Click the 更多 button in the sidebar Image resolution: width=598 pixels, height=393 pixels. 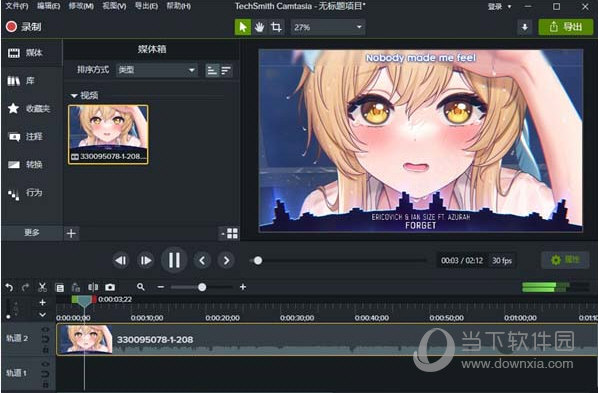32,232
